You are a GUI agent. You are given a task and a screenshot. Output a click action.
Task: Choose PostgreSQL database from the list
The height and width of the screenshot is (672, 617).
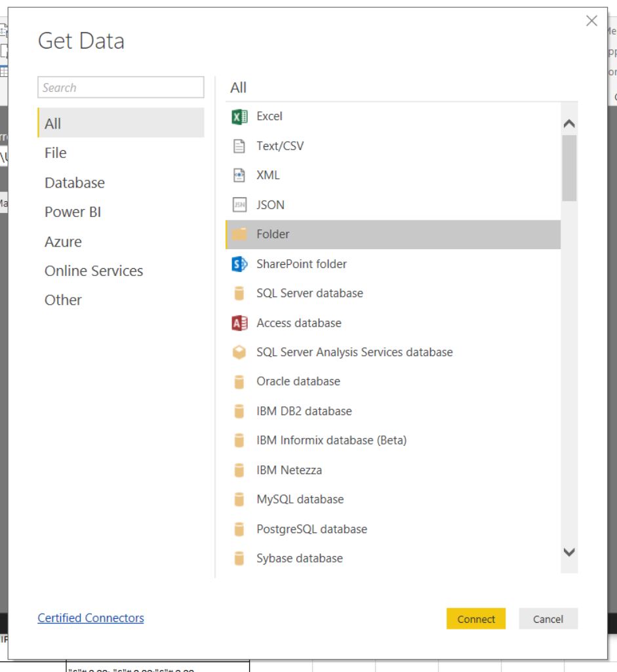click(x=311, y=529)
